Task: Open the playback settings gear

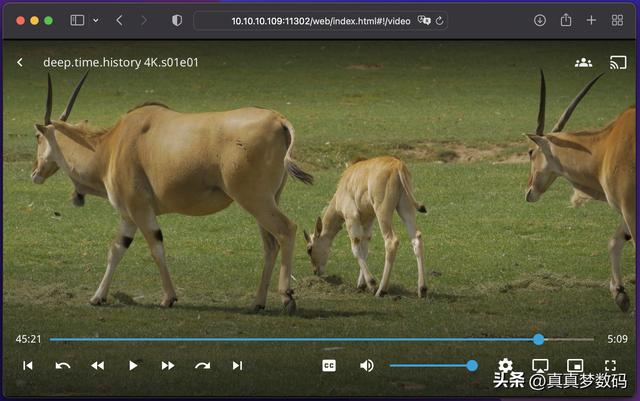Action: [505, 365]
